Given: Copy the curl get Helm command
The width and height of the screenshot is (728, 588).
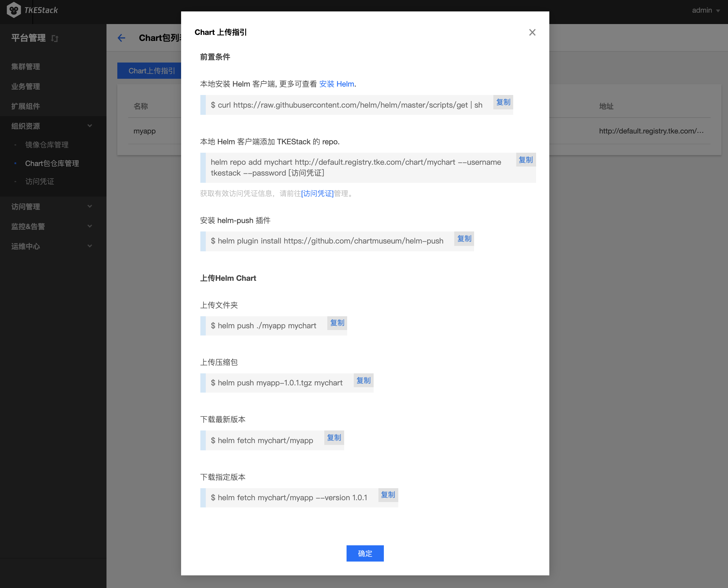Looking at the screenshot, I should (503, 102).
